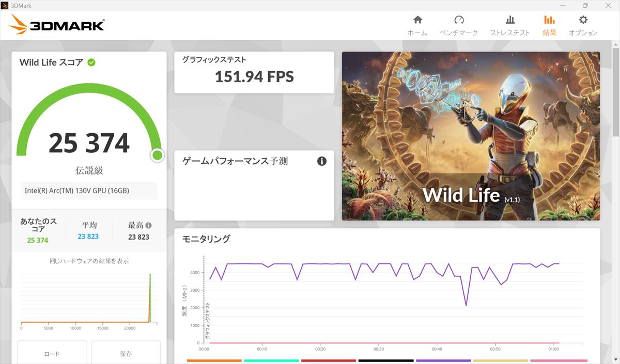Click the 平均 score 23 823
This screenshot has height=364, width=620.
click(88, 236)
